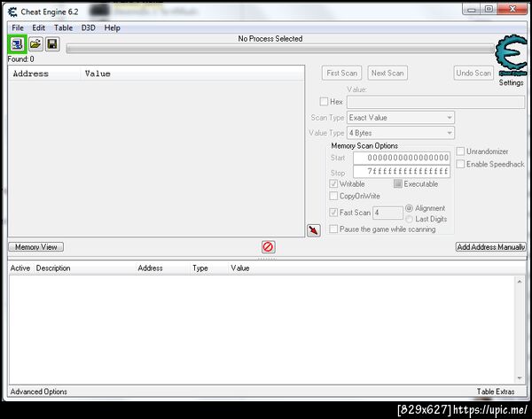Screen dimensions: 532x419
Task: Toggle the Writable checkbox
Action: 333,183
